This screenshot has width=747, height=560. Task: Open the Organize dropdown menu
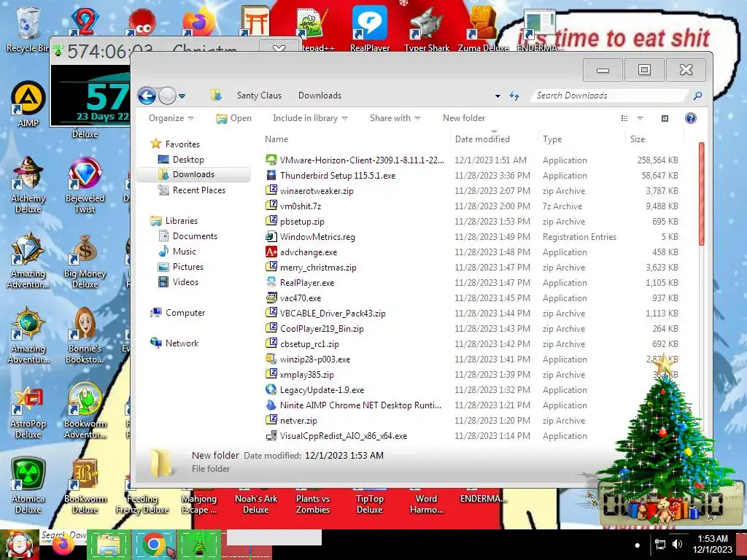click(171, 118)
